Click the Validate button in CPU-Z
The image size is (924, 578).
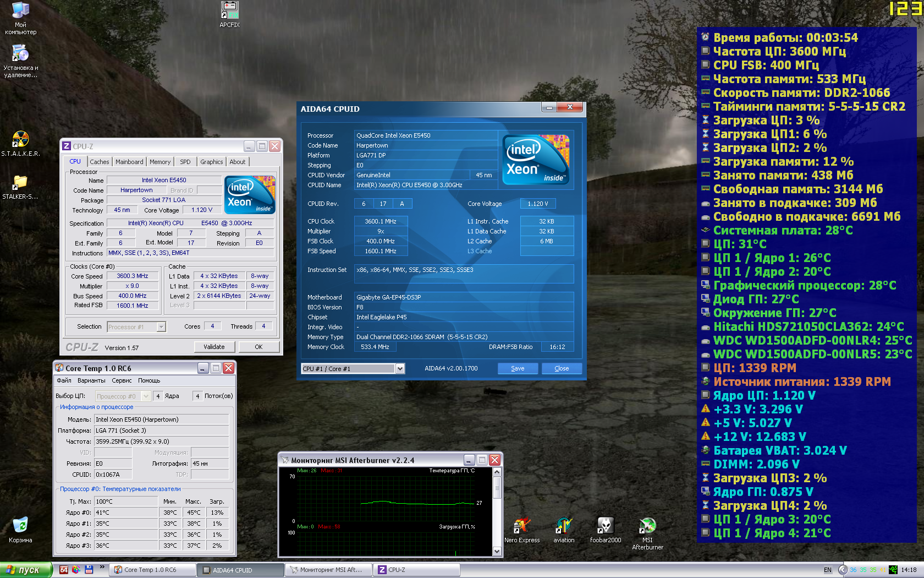pyautogui.click(x=214, y=347)
